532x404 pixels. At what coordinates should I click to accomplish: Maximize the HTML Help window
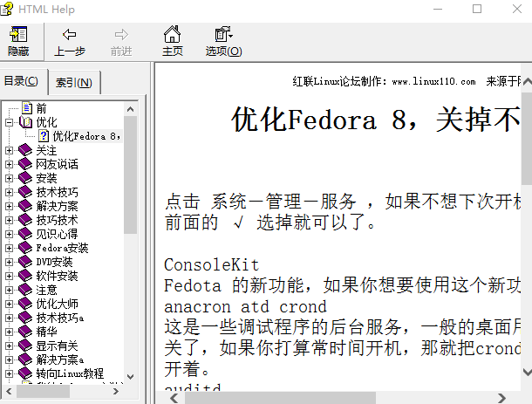click(x=476, y=10)
